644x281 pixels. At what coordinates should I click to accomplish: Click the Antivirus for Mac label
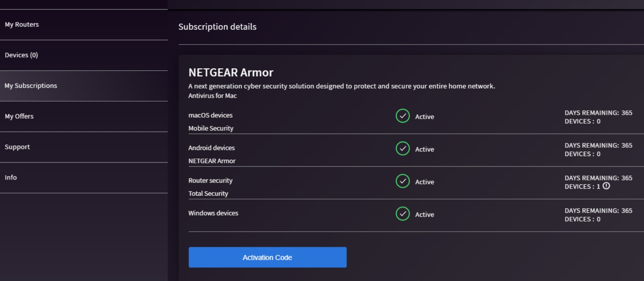213,96
